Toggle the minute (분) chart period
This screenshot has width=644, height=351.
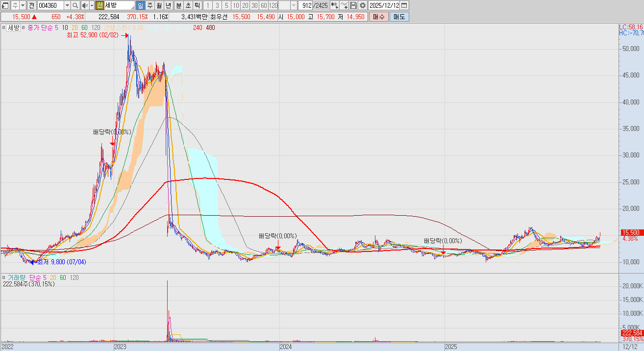(178, 5)
